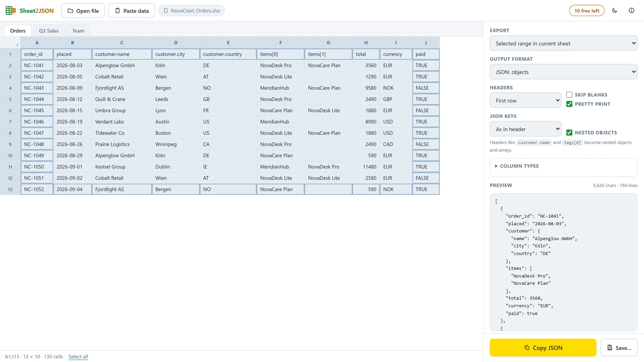
Task: Click cell 'NC-1048'
Action: pos(37,144)
